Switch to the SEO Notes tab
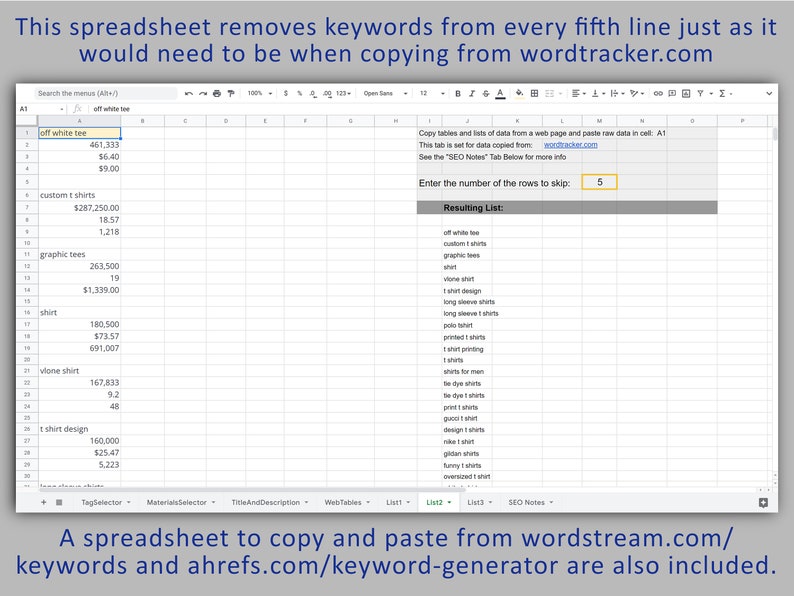The image size is (794, 596). (531, 502)
